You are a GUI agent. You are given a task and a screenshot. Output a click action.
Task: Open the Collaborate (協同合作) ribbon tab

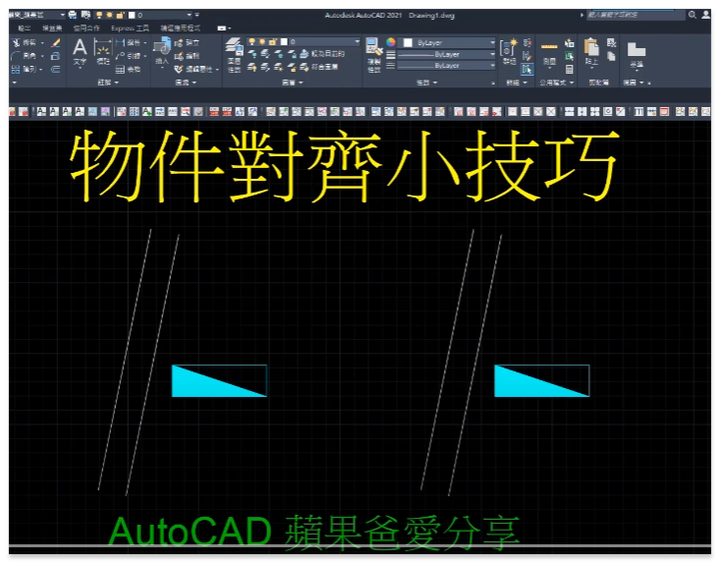point(86,28)
